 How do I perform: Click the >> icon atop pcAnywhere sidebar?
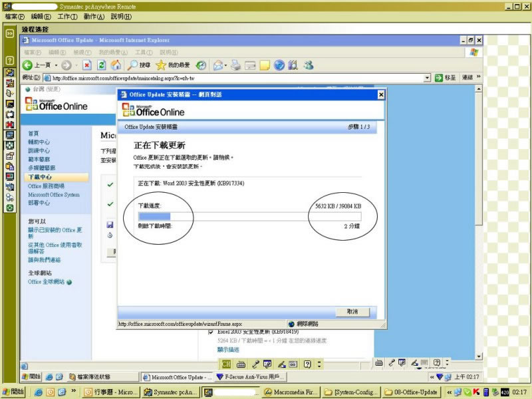click(10, 33)
